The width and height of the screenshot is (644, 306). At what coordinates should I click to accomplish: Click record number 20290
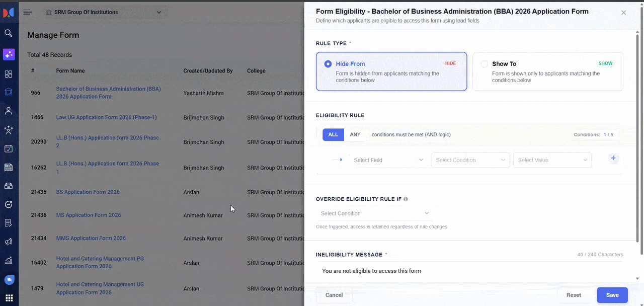coord(39,142)
